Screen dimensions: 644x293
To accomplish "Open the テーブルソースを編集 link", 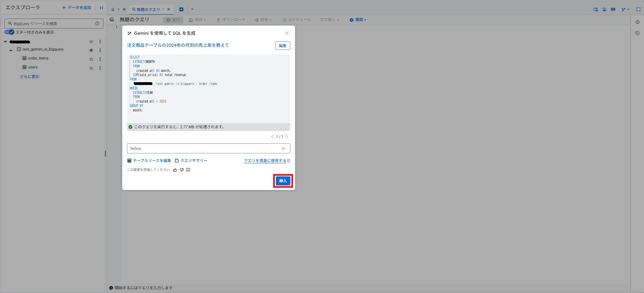I will click(152, 161).
